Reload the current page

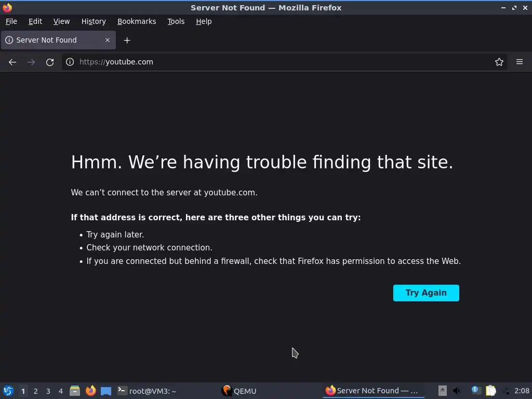pyautogui.click(x=50, y=62)
